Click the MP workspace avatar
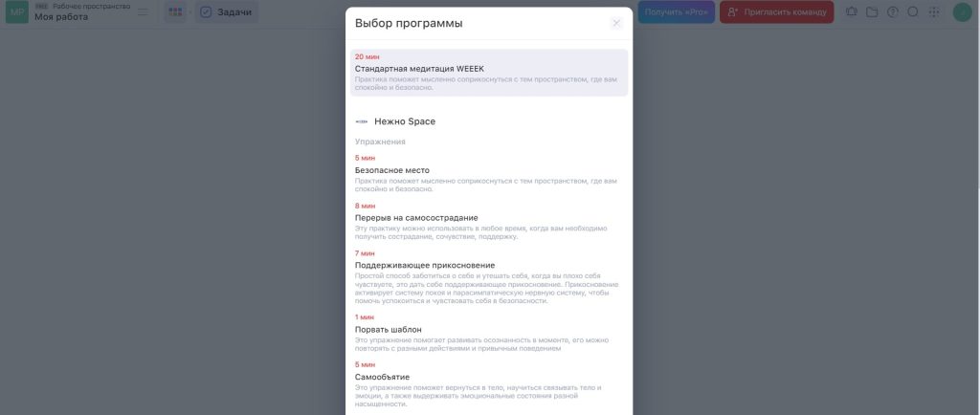 coord(16,11)
